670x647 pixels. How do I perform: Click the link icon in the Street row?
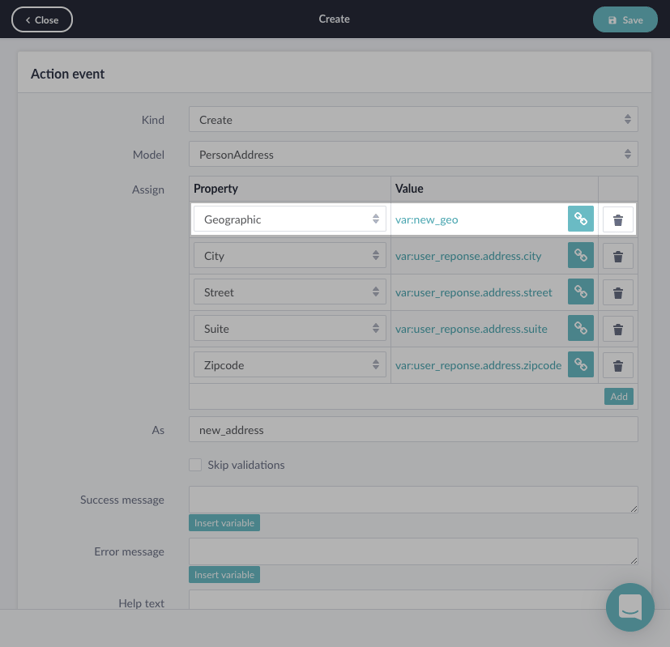pyautogui.click(x=580, y=292)
